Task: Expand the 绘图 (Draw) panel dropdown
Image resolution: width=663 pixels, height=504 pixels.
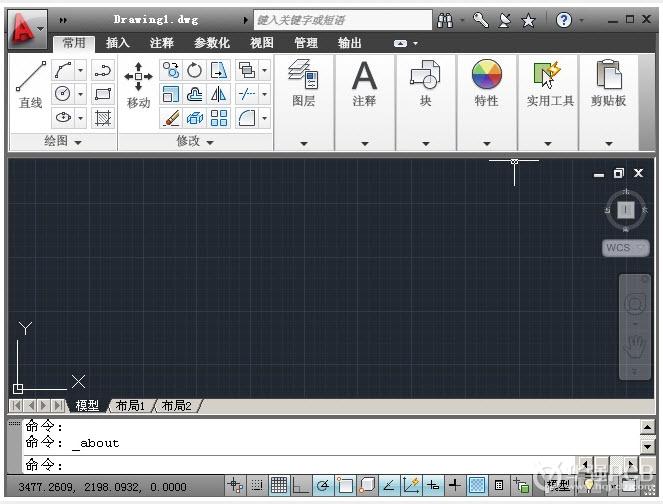Action: pos(62,142)
